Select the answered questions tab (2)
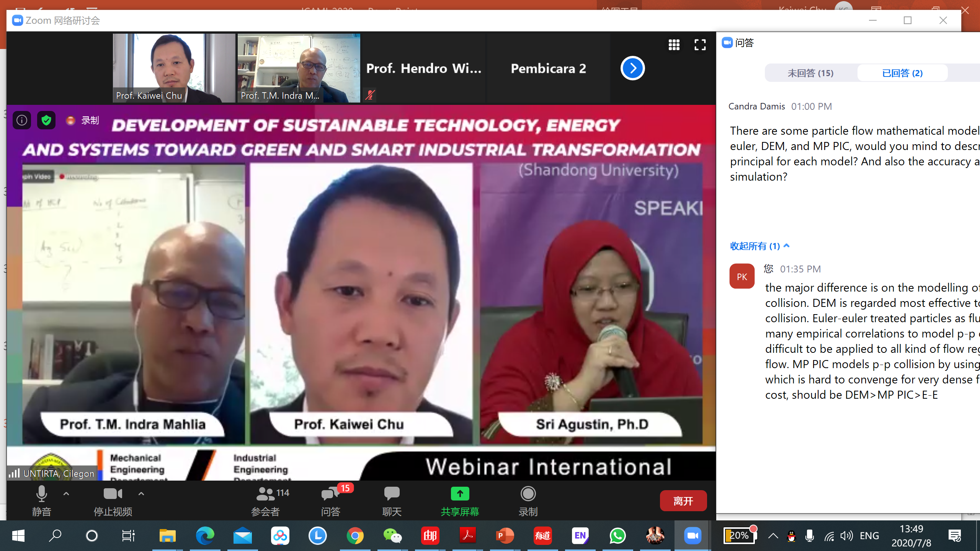The height and width of the screenshot is (551, 980). 902,73
